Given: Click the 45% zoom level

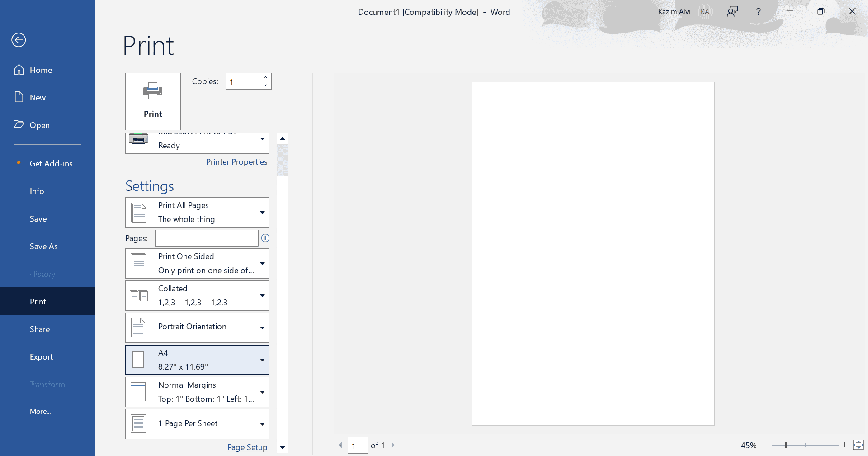Looking at the screenshot, I should point(748,446).
